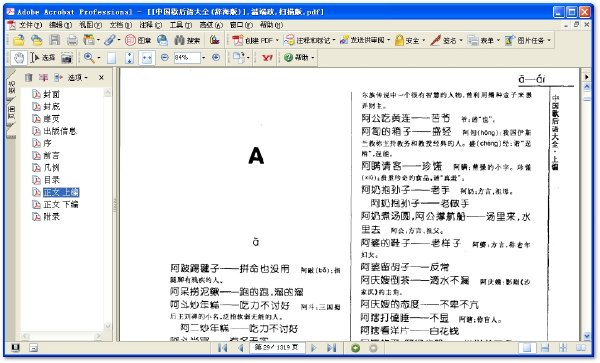Select the Hand tool
This screenshot has width=600, height=363.
click(x=18, y=58)
